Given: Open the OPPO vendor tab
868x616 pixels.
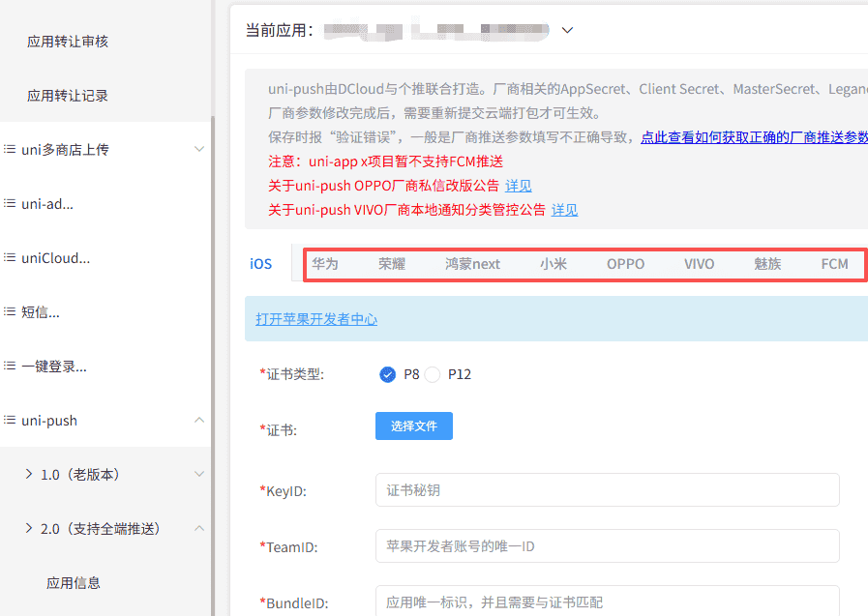Looking at the screenshot, I should point(625,264).
